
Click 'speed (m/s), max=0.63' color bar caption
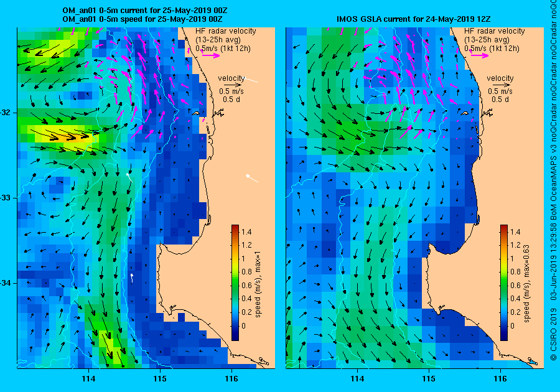[527, 284]
